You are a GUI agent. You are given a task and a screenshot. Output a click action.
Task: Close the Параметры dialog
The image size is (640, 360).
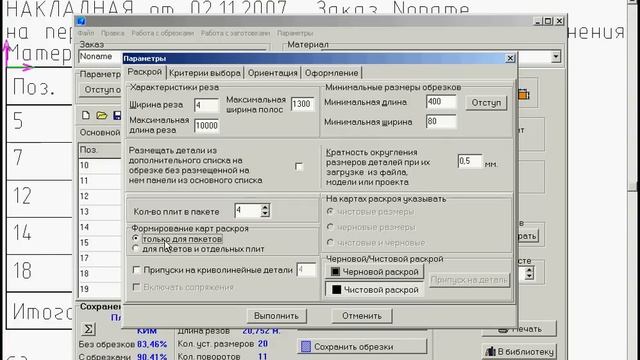point(510,58)
